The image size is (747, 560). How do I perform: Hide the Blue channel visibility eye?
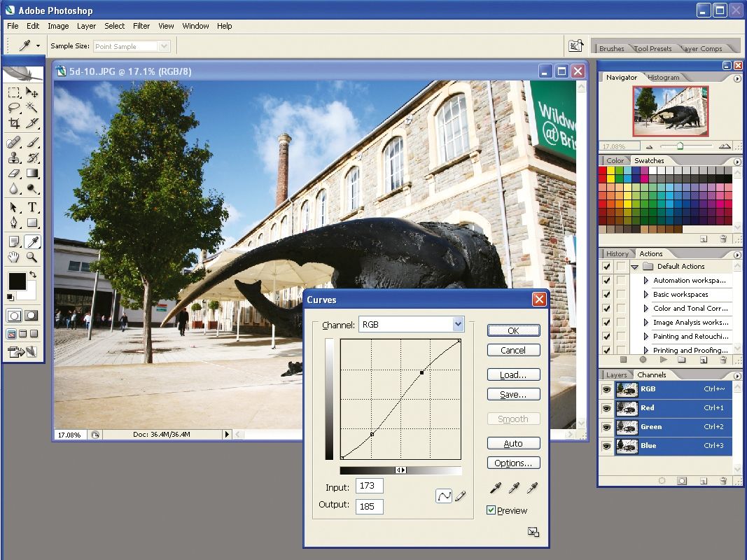tap(606, 446)
